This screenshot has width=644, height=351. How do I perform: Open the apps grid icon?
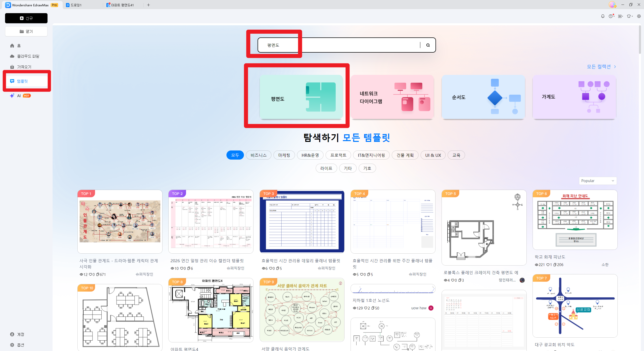pos(619,16)
